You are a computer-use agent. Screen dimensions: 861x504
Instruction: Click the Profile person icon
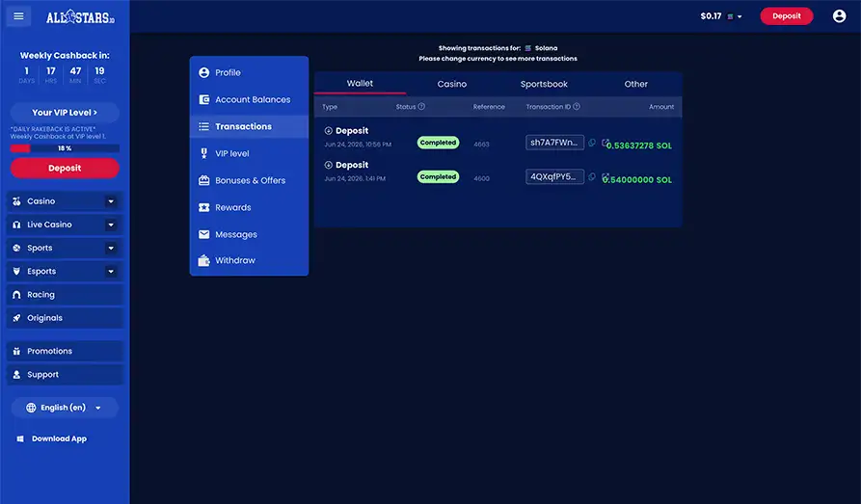tap(203, 72)
